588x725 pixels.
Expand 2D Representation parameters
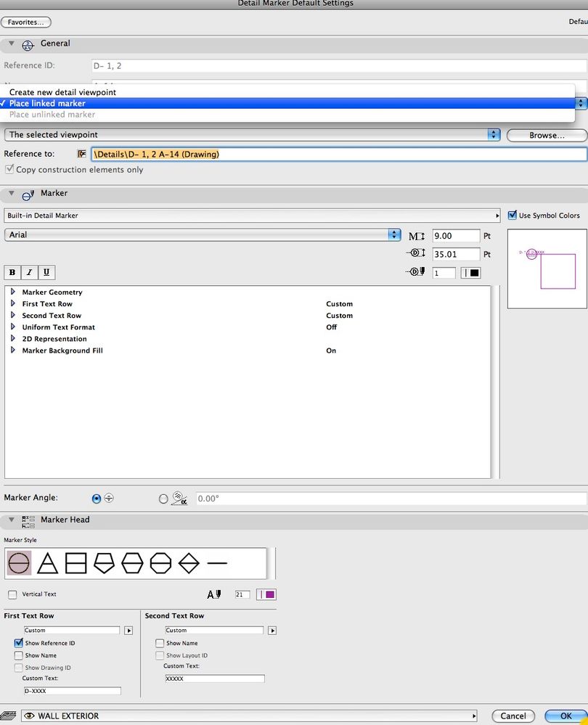coord(13,338)
